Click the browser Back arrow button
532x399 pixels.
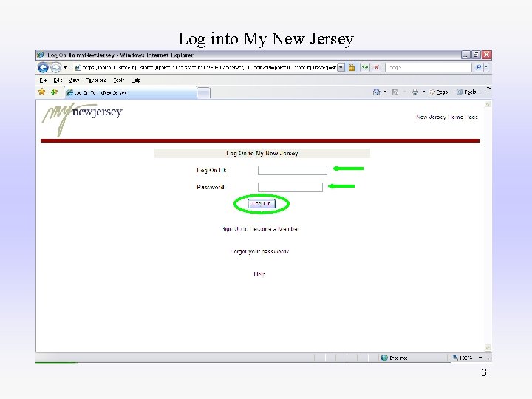43,67
